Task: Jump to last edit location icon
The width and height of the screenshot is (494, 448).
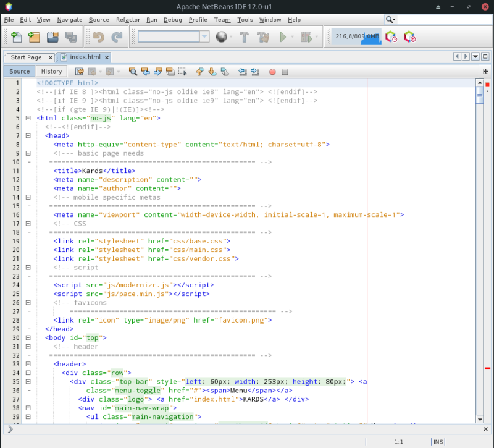Action: (x=79, y=72)
